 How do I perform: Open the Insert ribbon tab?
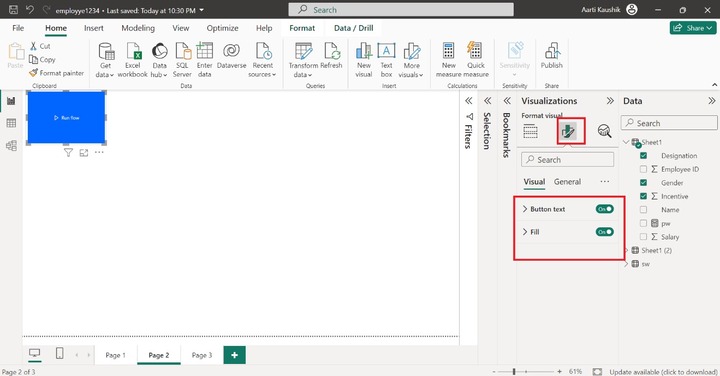(94, 28)
